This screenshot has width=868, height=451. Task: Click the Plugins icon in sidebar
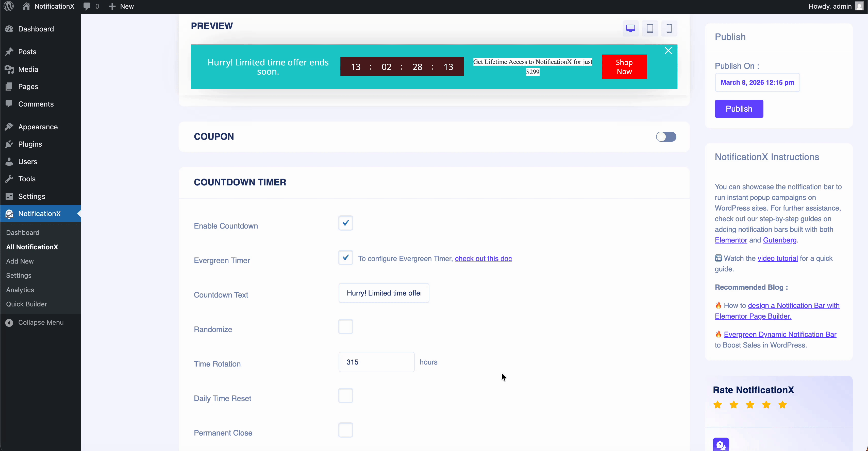click(x=9, y=144)
